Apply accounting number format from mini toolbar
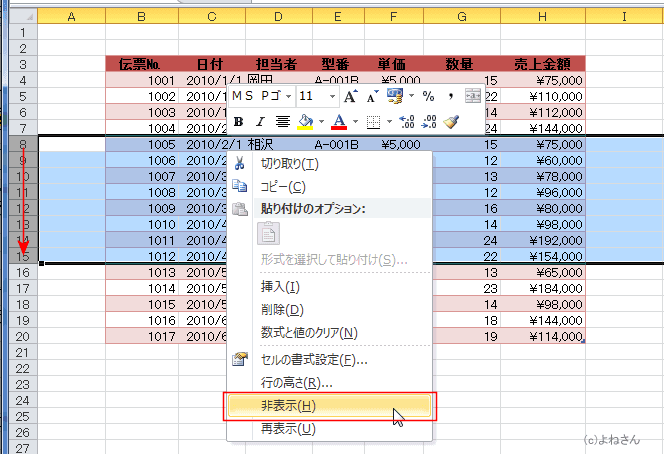 coord(395,97)
